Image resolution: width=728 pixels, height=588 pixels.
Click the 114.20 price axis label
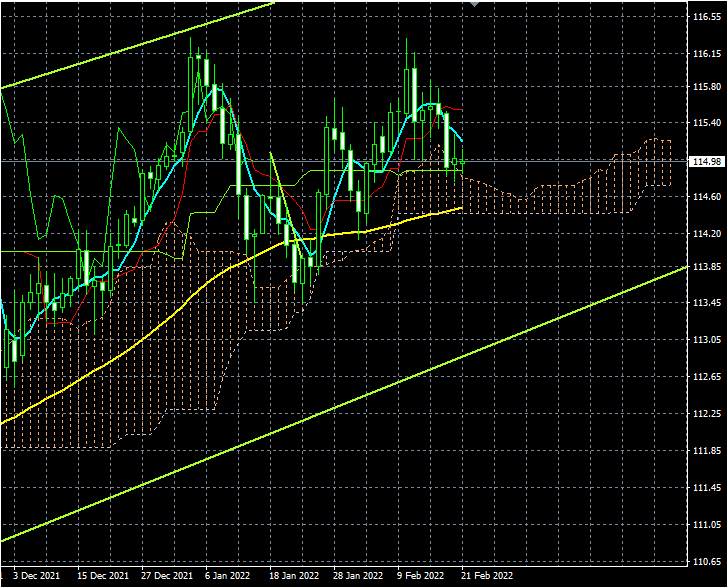click(707, 234)
